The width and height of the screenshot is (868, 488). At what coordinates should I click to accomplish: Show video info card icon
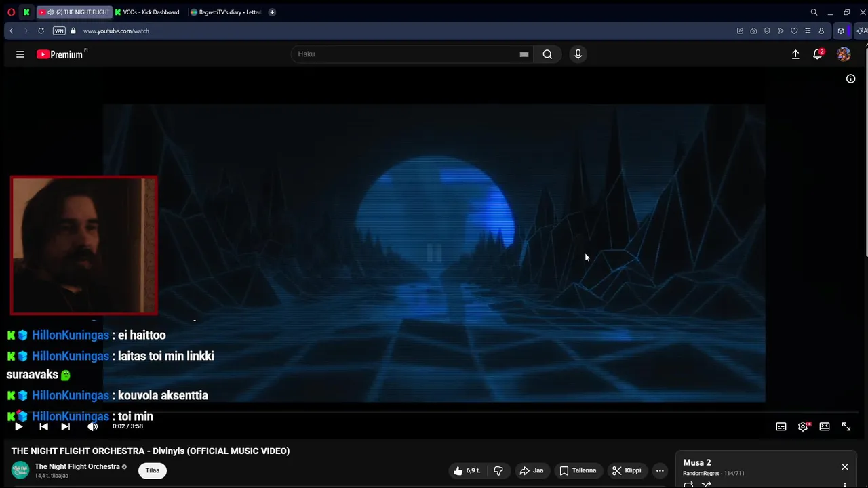pyautogui.click(x=850, y=79)
